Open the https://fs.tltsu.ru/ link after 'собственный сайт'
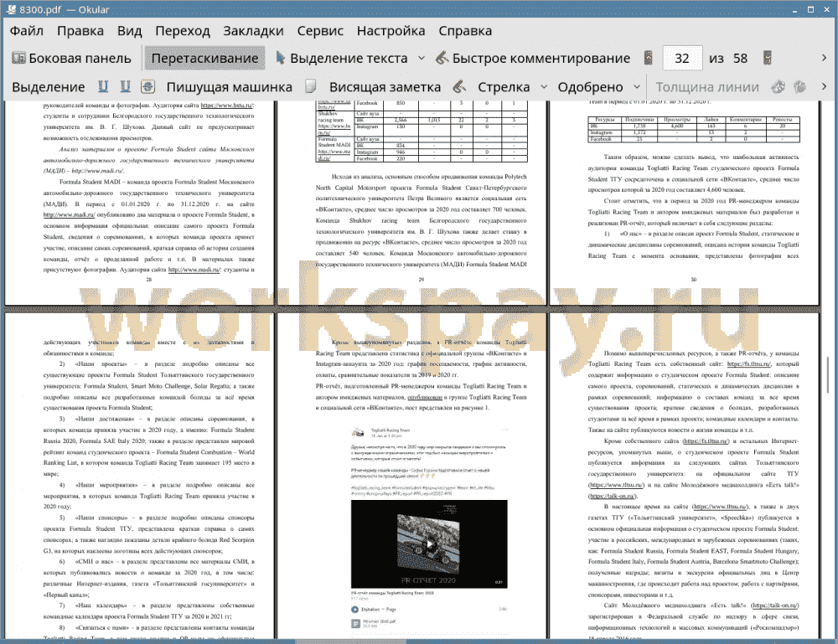 pos(748,363)
